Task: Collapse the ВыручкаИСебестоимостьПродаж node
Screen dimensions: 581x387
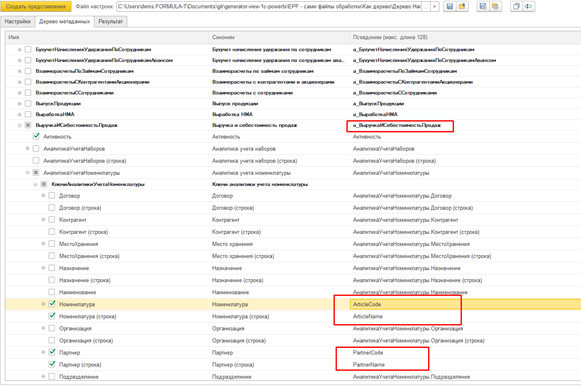Action: (x=20, y=125)
